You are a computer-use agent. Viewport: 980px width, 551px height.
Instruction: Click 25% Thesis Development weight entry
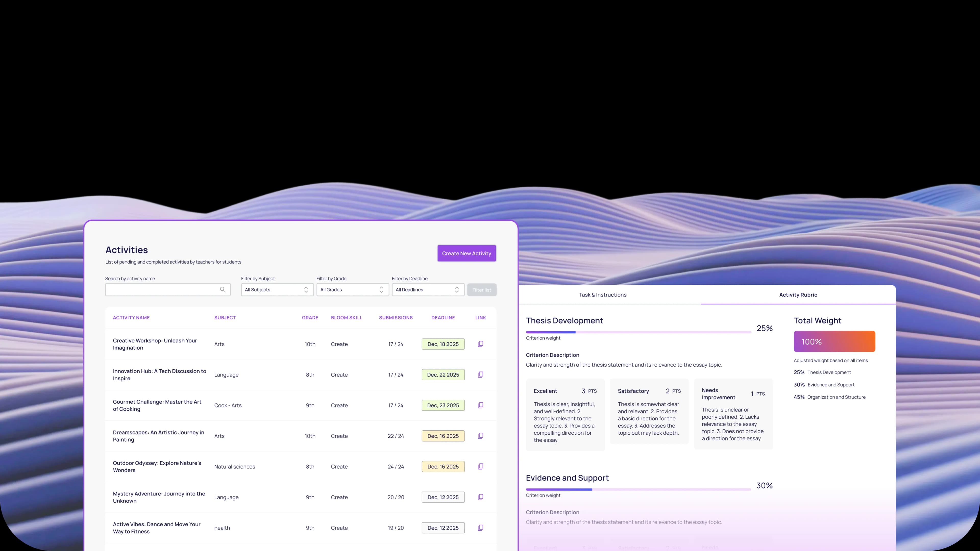tap(822, 372)
